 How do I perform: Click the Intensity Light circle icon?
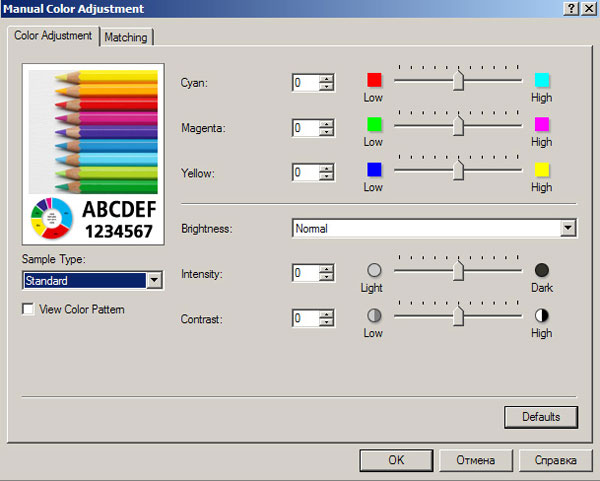(374, 270)
